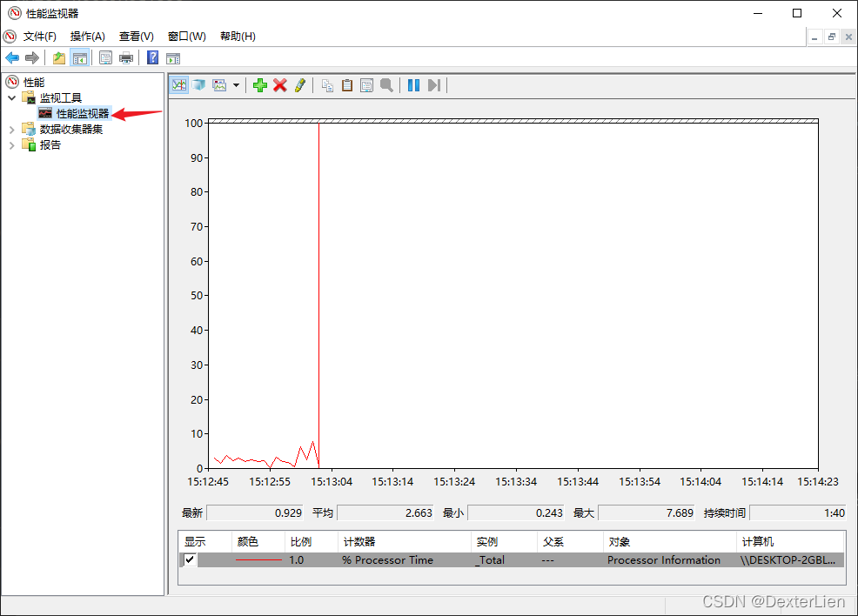Screen dimensions: 858x616
Task: Click the 实例 column header
Action: [504, 541]
